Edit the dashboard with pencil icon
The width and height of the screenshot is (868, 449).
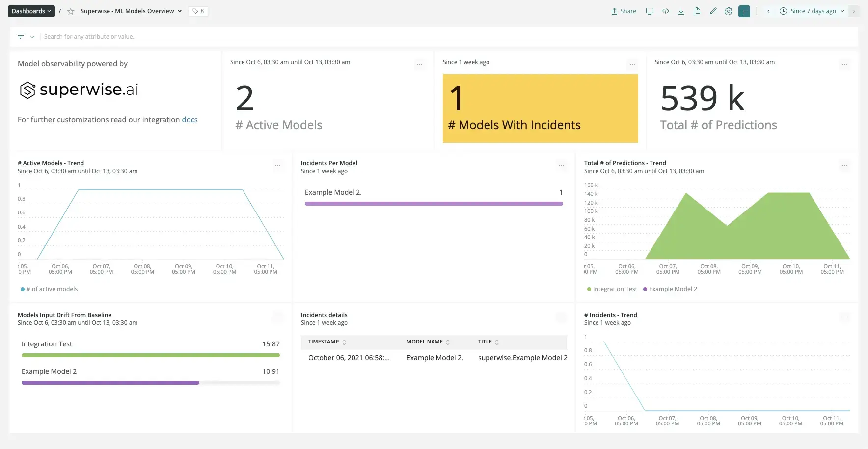713,11
